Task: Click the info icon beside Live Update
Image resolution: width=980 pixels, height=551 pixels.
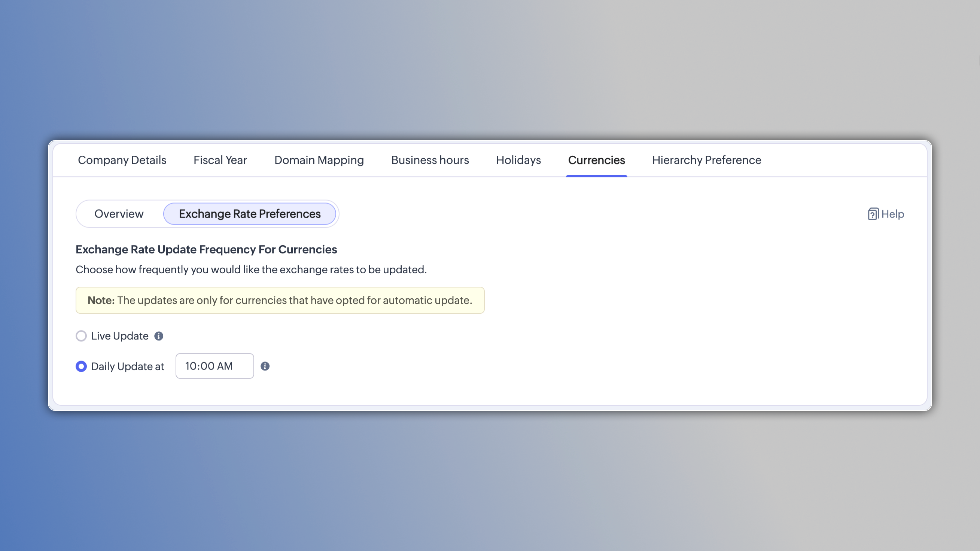Action: [x=159, y=336]
